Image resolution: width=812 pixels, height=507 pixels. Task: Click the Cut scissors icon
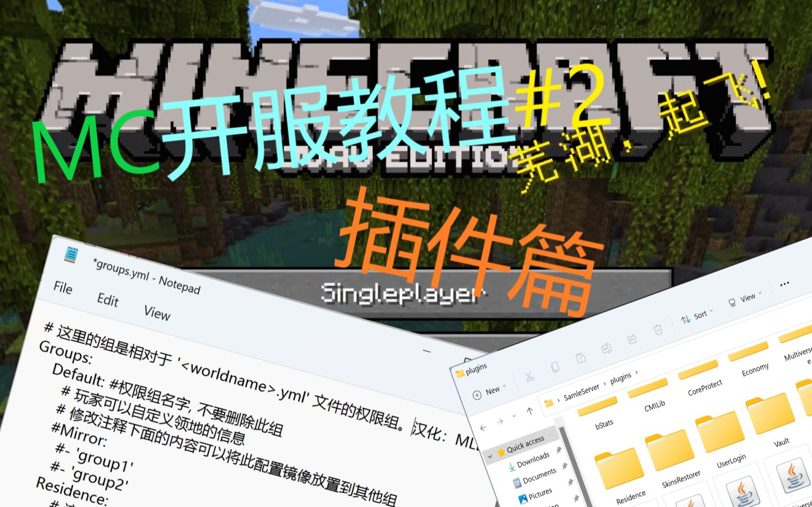point(529,376)
